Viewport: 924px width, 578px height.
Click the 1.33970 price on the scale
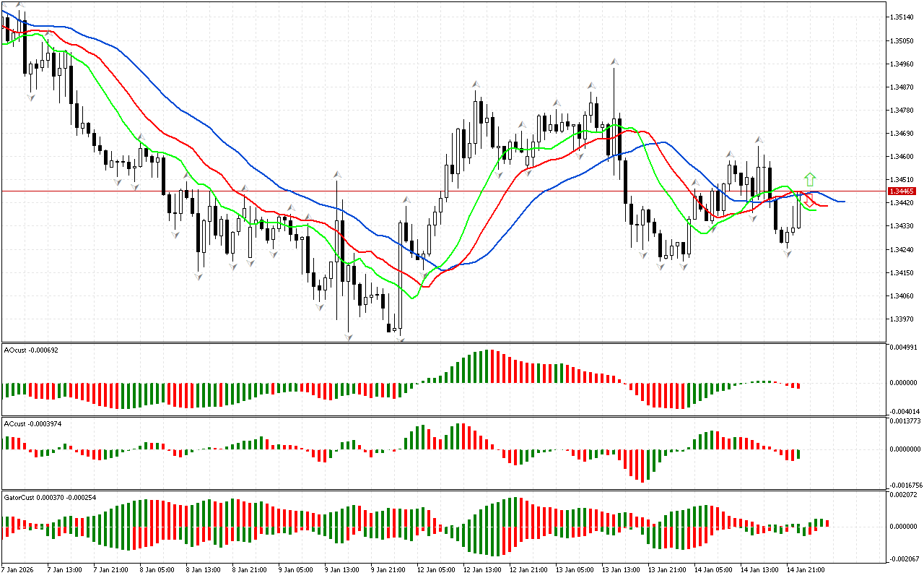(902, 319)
